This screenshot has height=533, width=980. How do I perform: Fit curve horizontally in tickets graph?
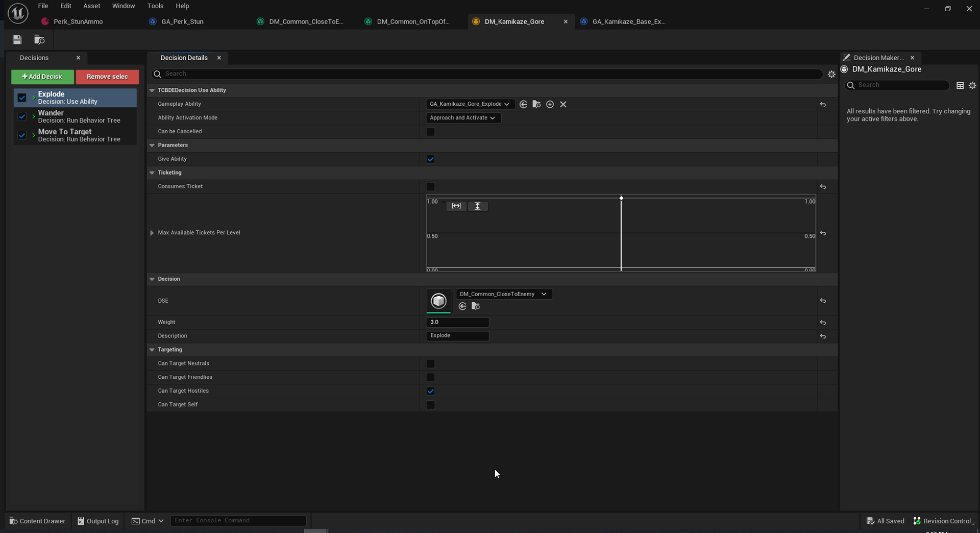click(456, 206)
